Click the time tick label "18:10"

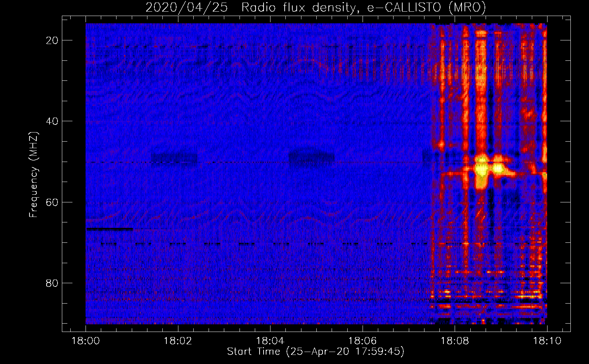pyautogui.click(x=547, y=341)
